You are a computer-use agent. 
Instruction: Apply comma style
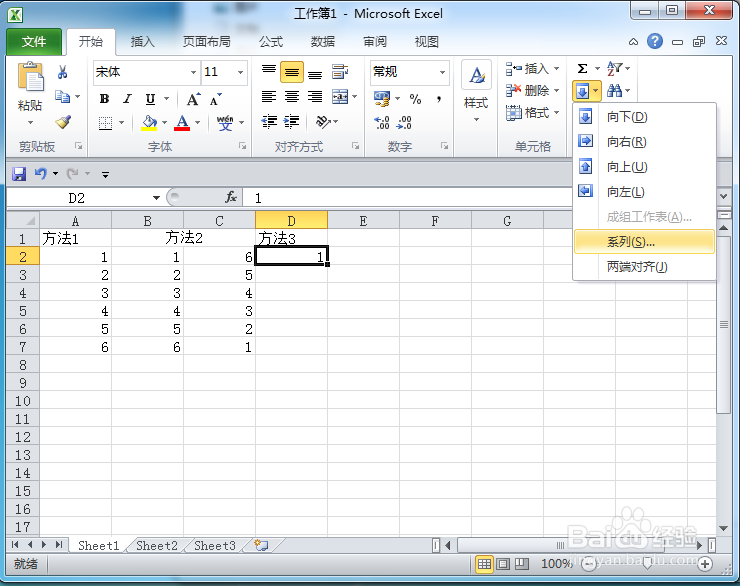coord(439,99)
